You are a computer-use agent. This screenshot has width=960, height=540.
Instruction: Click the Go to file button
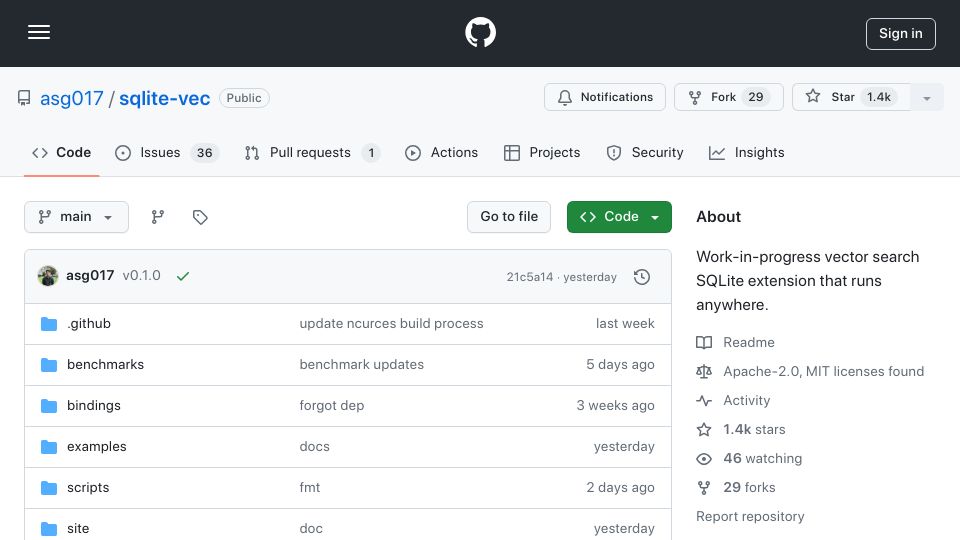point(509,217)
